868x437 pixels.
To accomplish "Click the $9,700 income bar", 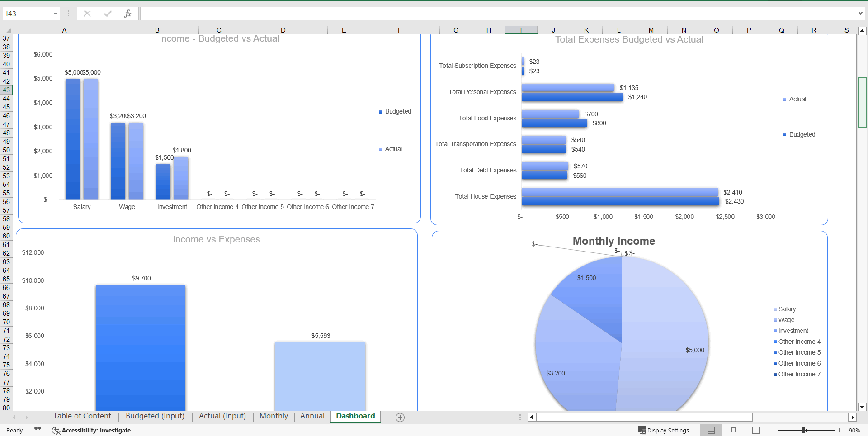I will pos(141,347).
